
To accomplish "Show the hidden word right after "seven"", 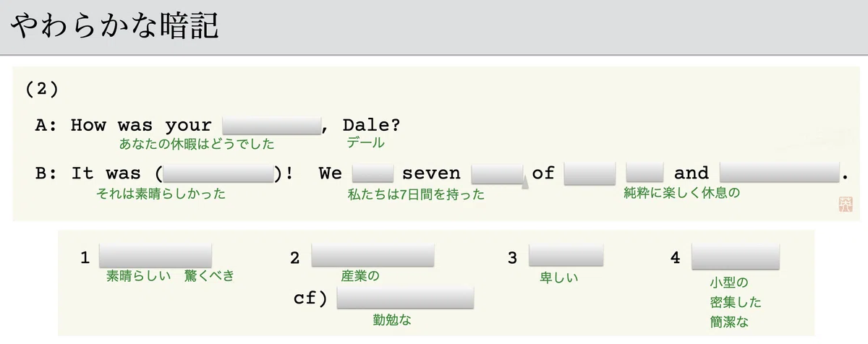I will (x=497, y=173).
